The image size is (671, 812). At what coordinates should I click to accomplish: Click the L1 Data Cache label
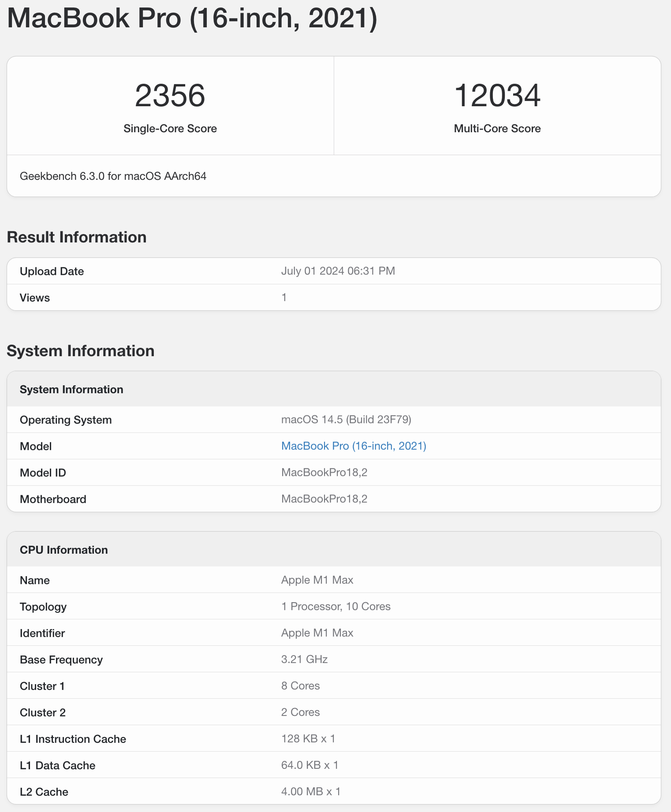pyautogui.click(x=58, y=765)
